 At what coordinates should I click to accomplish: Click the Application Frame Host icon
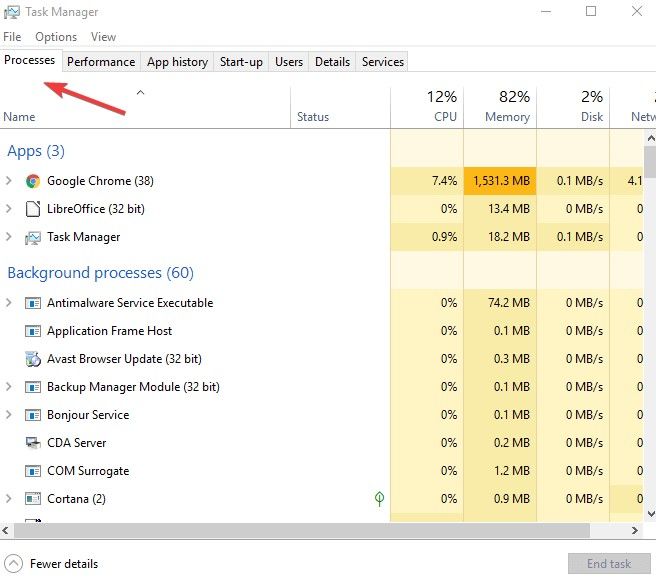tap(33, 331)
